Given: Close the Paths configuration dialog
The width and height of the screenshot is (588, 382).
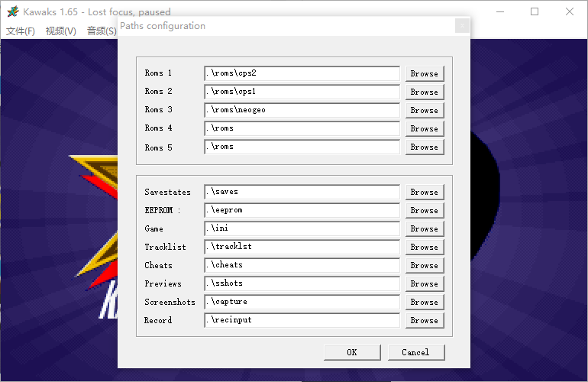Looking at the screenshot, I should click(x=462, y=26).
